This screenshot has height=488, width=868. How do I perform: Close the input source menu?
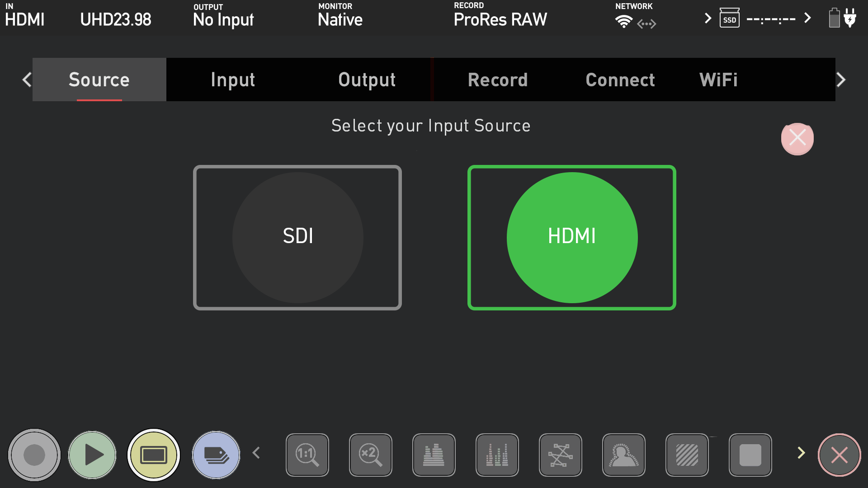[797, 139]
